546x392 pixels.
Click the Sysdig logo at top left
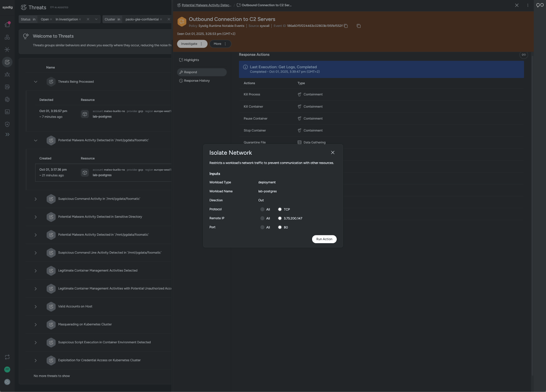(8, 7)
